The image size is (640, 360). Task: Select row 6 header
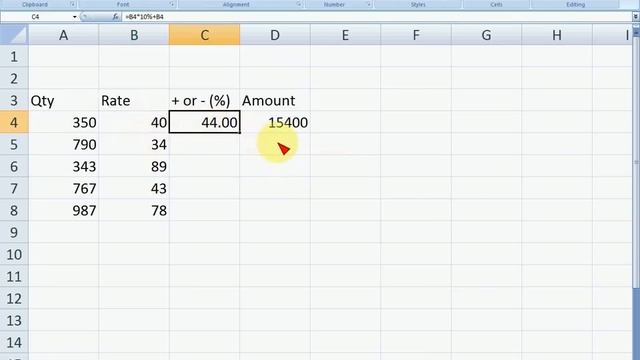[14, 167]
